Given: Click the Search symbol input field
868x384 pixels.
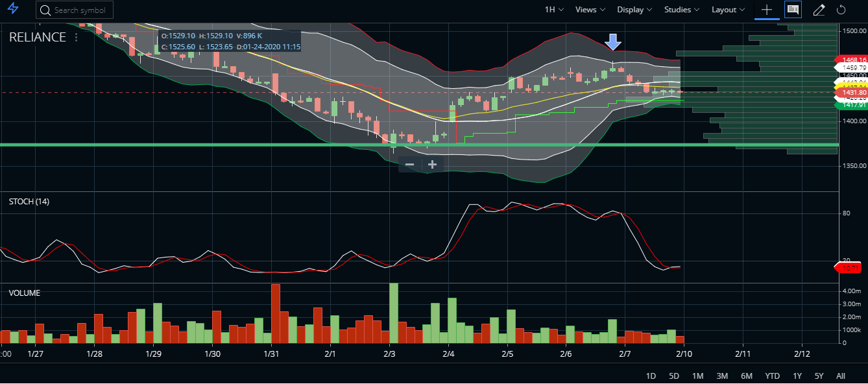Looking at the screenshot, I should (75, 10).
